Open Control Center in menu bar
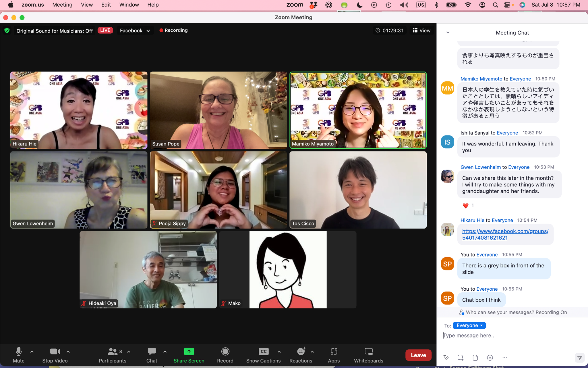Screen dimensions: 588x368 click(x=508, y=5)
